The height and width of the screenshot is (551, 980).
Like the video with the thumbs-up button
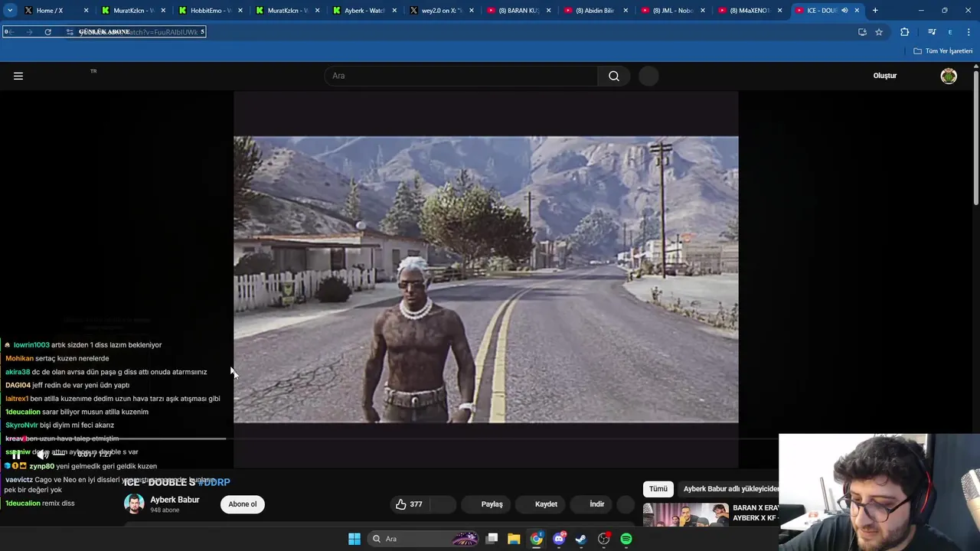pyautogui.click(x=409, y=504)
